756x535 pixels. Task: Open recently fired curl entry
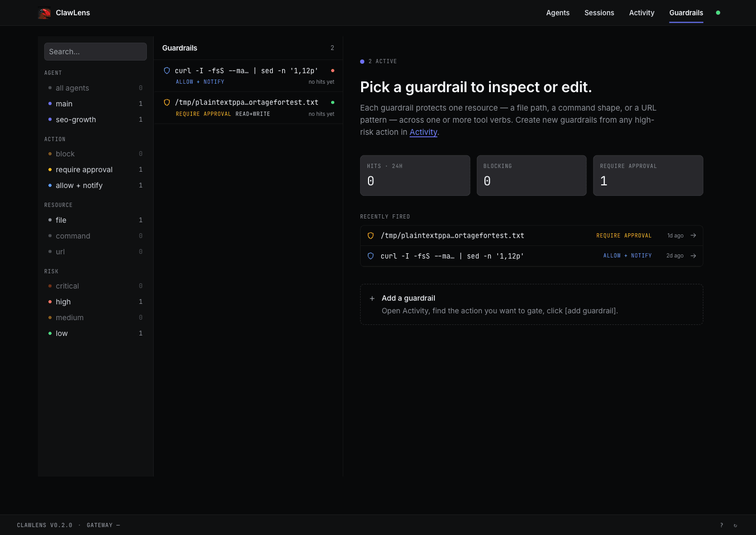532,256
